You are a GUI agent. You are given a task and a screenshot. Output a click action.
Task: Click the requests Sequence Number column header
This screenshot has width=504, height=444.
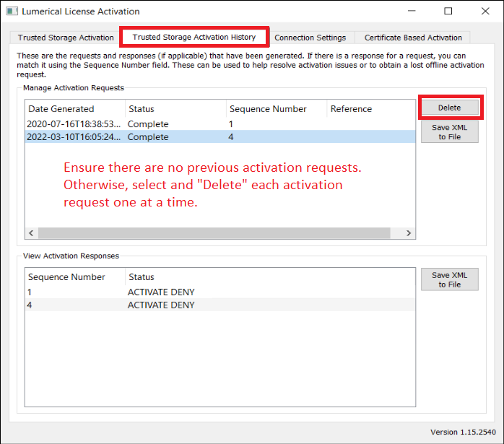coord(277,109)
